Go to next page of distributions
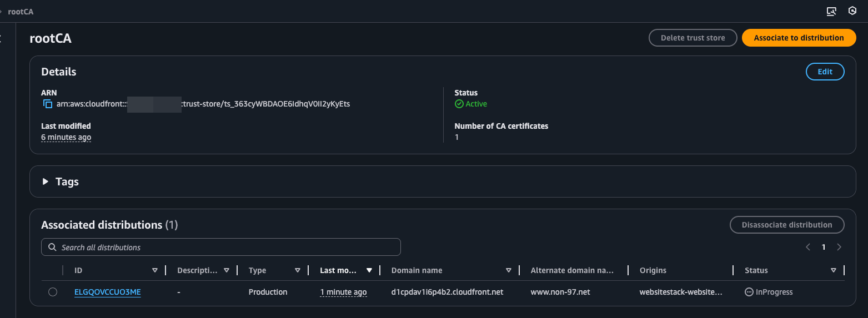868x318 pixels. pyautogui.click(x=839, y=247)
